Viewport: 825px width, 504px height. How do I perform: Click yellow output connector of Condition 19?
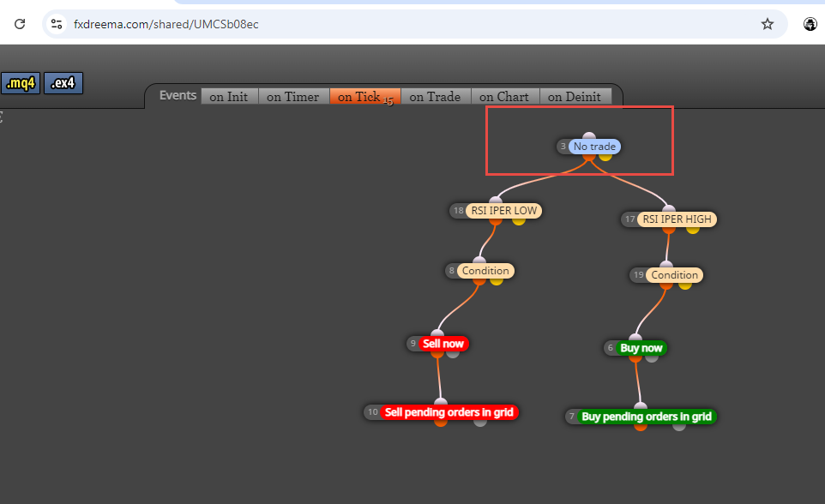(x=685, y=285)
